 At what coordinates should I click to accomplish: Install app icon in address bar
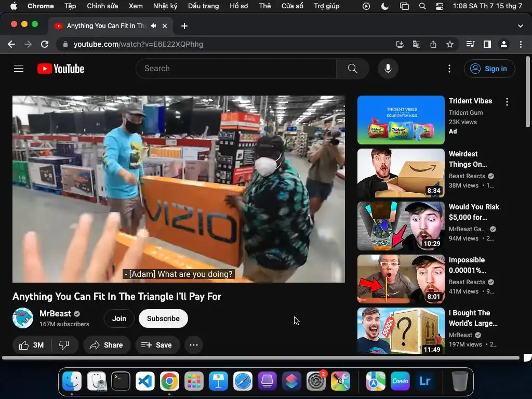pyautogui.click(x=400, y=45)
